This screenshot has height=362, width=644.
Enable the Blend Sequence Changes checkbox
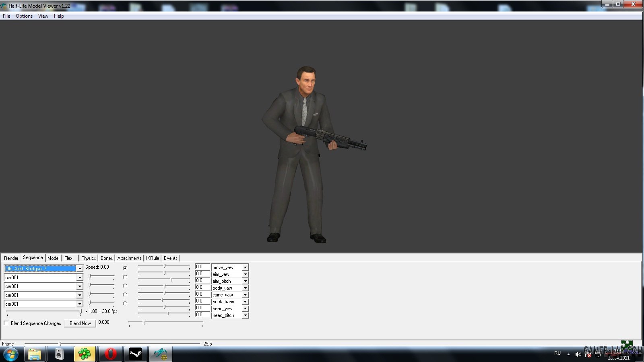pos(6,323)
